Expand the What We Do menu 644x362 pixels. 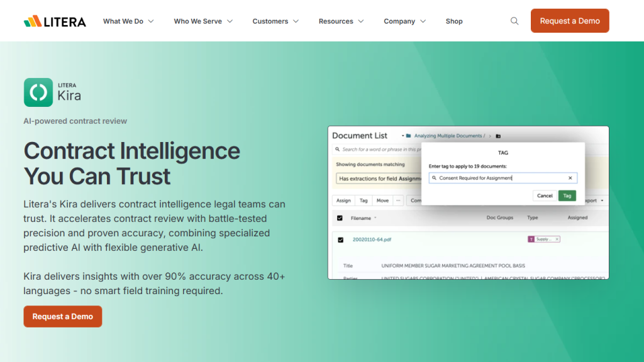click(x=128, y=21)
